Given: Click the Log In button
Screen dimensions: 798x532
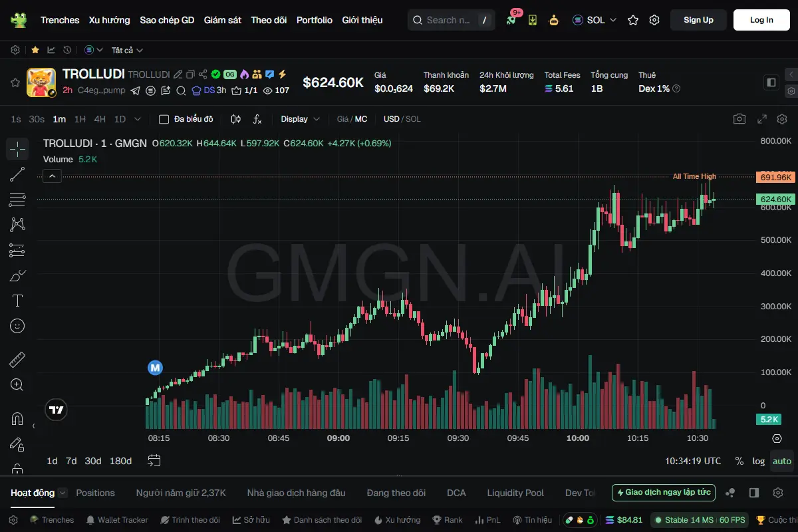Looking at the screenshot, I should tap(761, 20).
